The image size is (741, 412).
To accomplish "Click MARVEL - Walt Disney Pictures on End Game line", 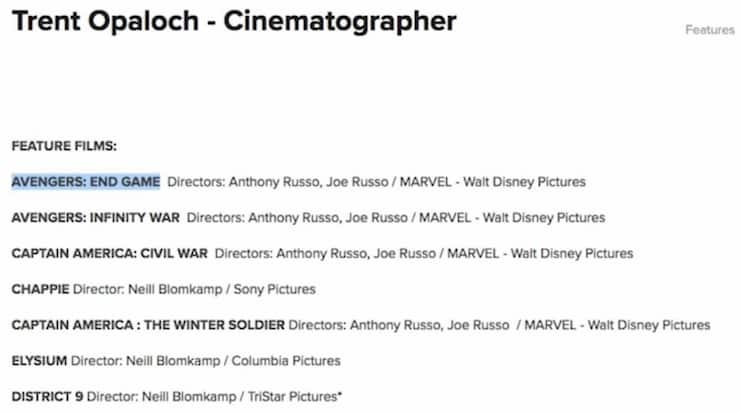I will click(493, 182).
